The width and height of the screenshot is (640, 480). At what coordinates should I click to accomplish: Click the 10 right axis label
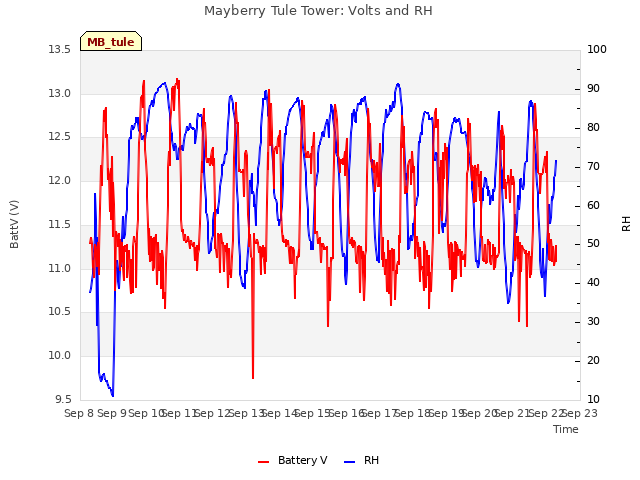click(x=593, y=399)
